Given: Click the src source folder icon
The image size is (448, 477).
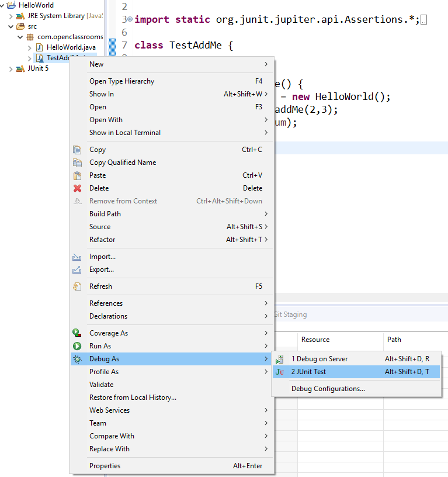Looking at the screenshot, I should [x=20, y=26].
